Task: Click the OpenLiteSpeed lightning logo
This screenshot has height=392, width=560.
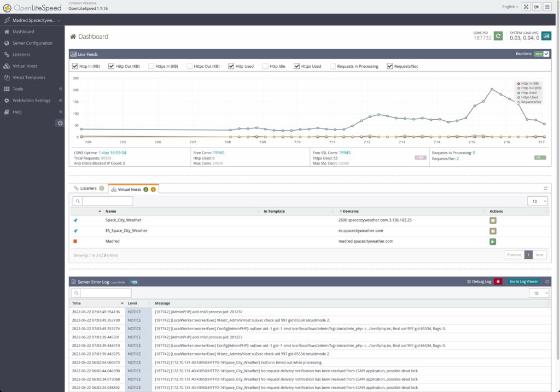Action: pos(7,8)
